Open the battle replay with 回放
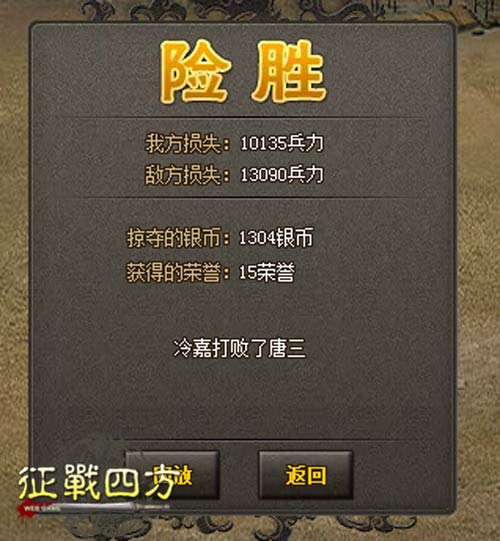 (x=173, y=475)
